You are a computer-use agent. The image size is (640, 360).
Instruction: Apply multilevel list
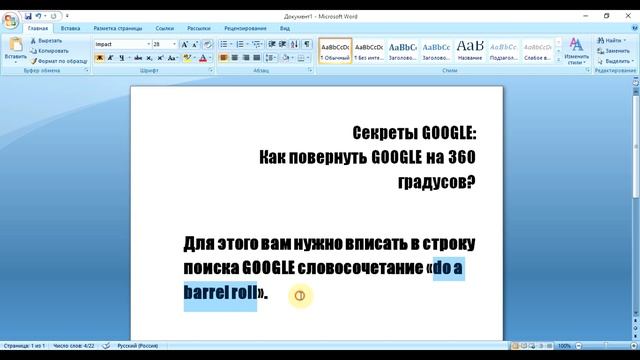pyautogui.click(x=256, y=44)
